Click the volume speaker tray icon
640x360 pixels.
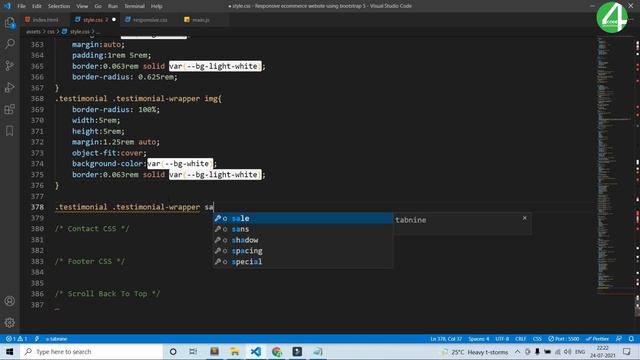click(x=567, y=351)
